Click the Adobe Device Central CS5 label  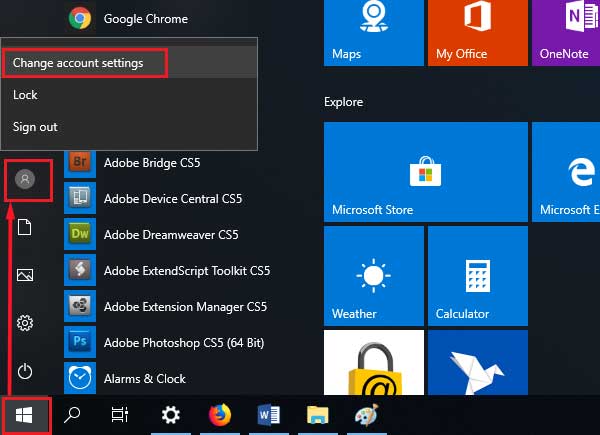(173, 199)
